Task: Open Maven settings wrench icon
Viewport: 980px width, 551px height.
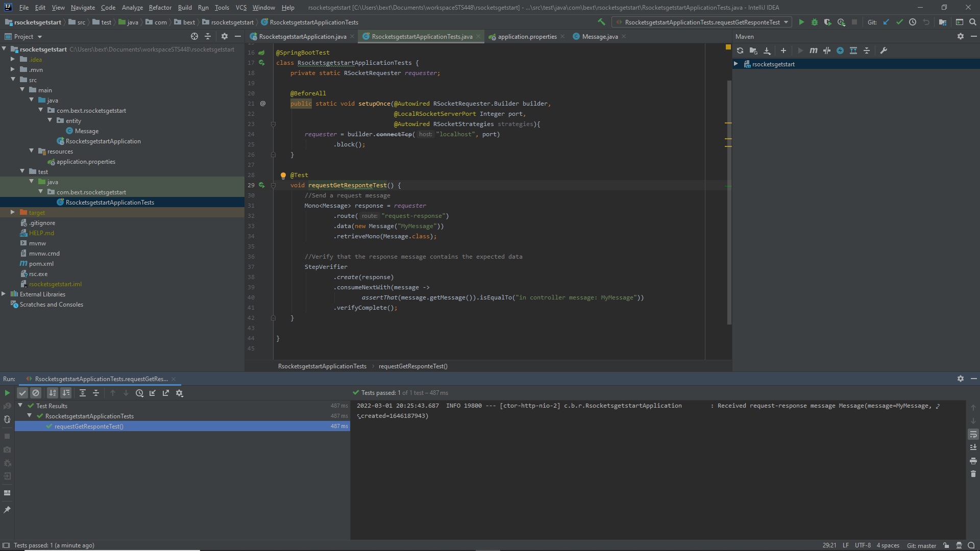Action: click(884, 51)
